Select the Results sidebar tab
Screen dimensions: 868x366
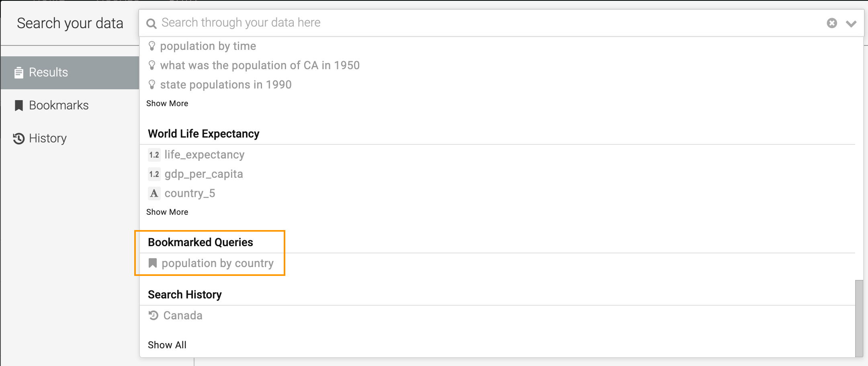coord(48,72)
